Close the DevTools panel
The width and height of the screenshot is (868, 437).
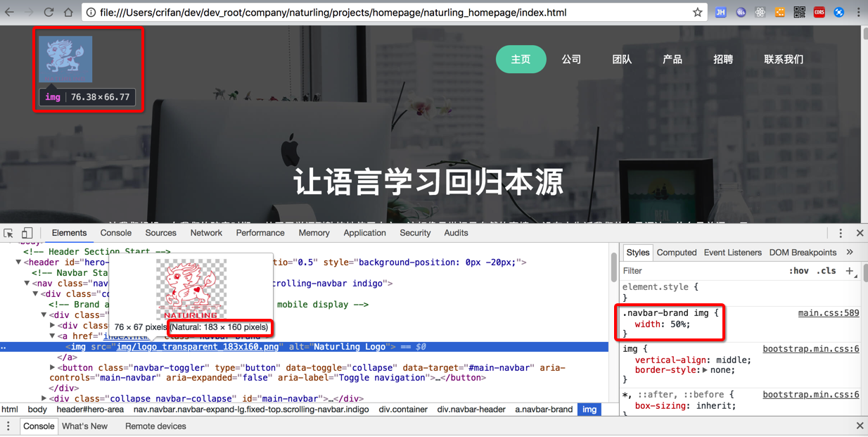[860, 233]
